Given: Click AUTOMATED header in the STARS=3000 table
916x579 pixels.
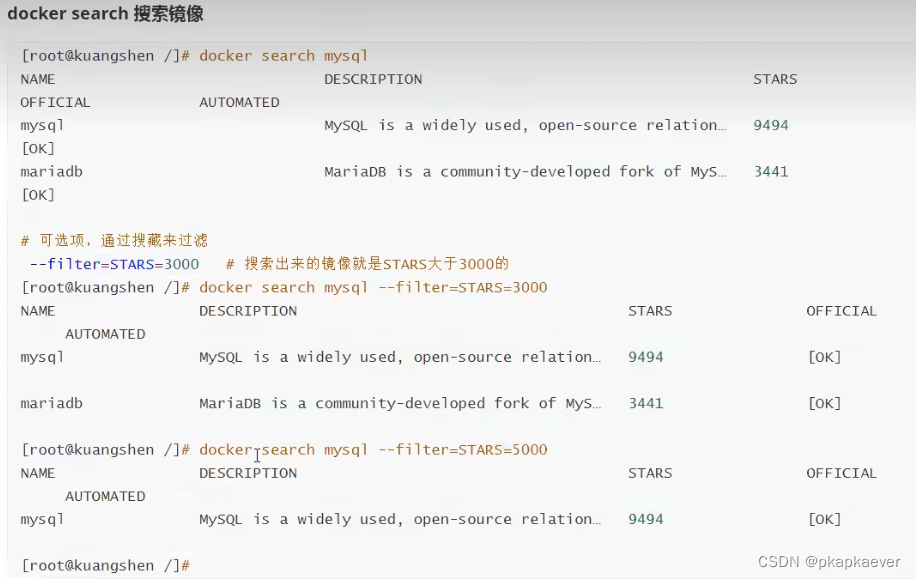Looking at the screenshot, I should pos(105,334).
